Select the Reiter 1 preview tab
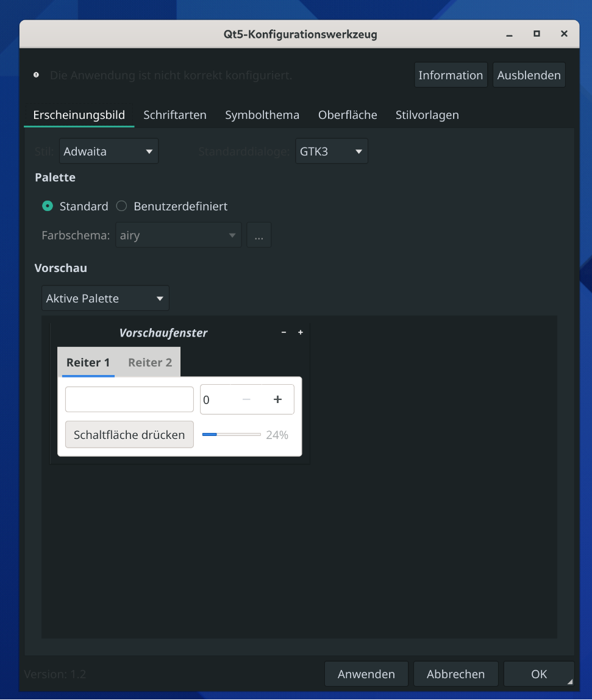The width and height of the screenshot is (592, 700). coord(88,362)
